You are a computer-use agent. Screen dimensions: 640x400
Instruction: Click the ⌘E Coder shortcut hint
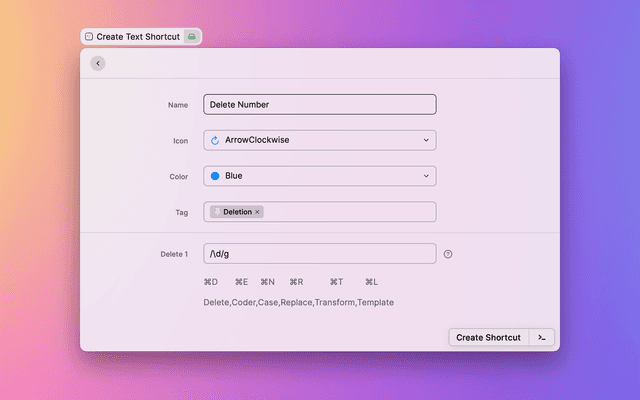tap(241, 282)
